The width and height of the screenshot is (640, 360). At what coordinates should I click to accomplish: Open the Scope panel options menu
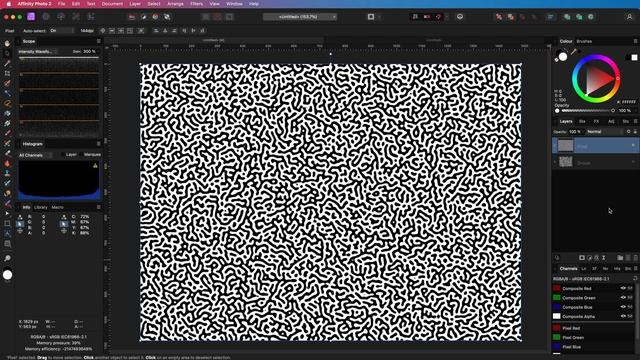pos(98,41)
